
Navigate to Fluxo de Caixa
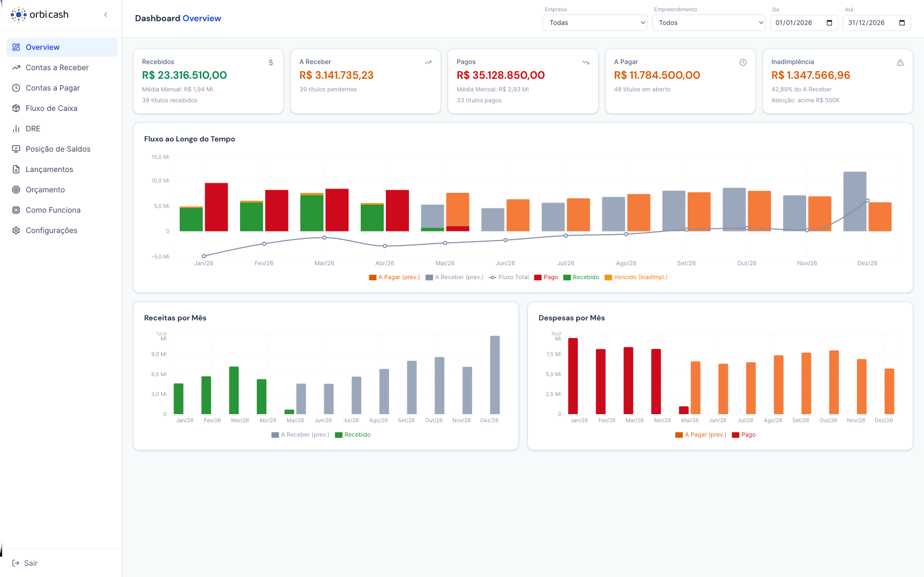click(62, 108)
